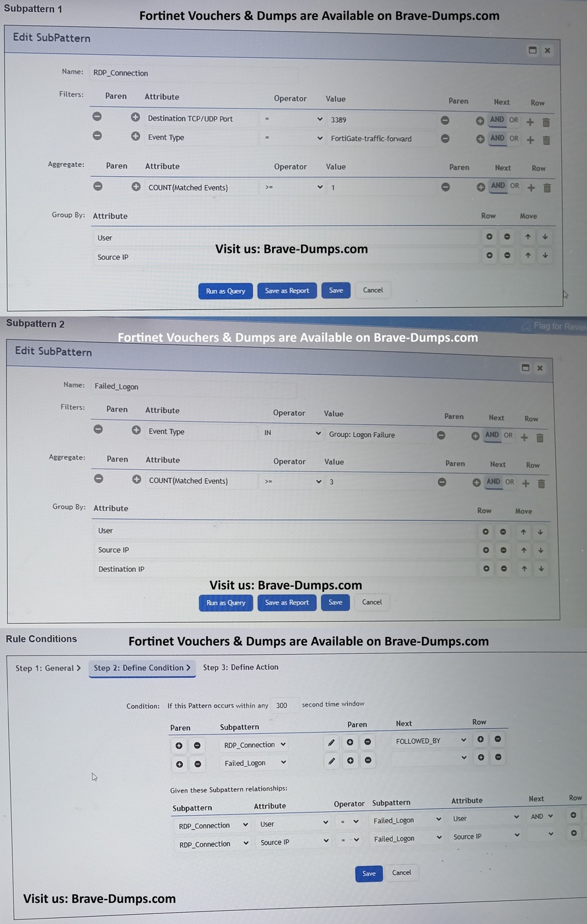Open Step 3: Define Action tab
This screenshot has width=587, height=924.
240,667
